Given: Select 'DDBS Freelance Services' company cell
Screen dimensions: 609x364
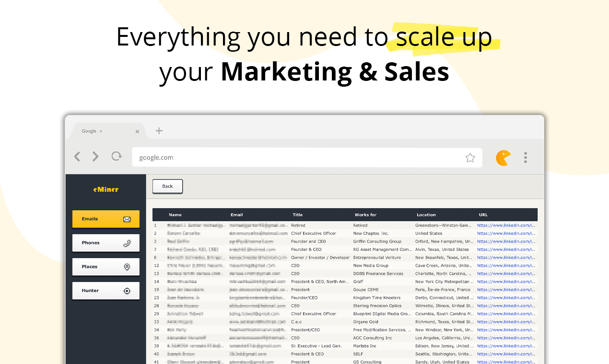Looking at the screenshot, I should 378,273.
